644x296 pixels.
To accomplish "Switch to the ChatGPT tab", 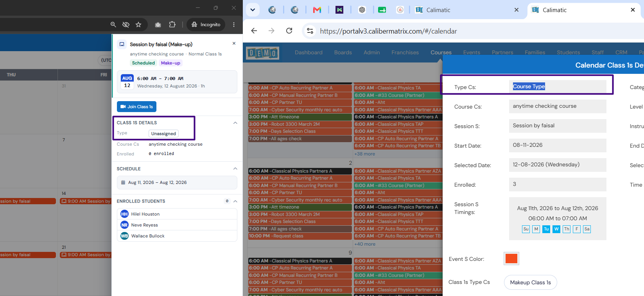I will coord(362,10).
